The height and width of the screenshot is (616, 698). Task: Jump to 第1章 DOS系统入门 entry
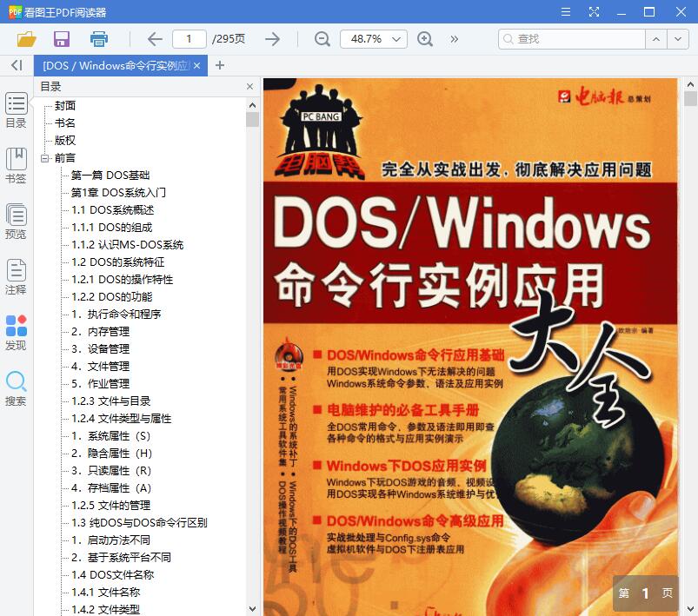pos(118,193)
